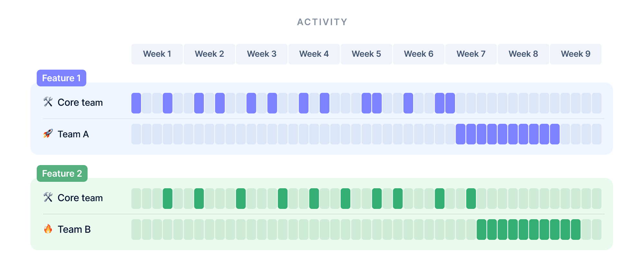Click first filled purple cell in Team A row
The image size is (644, 274).
pos(460,134)
